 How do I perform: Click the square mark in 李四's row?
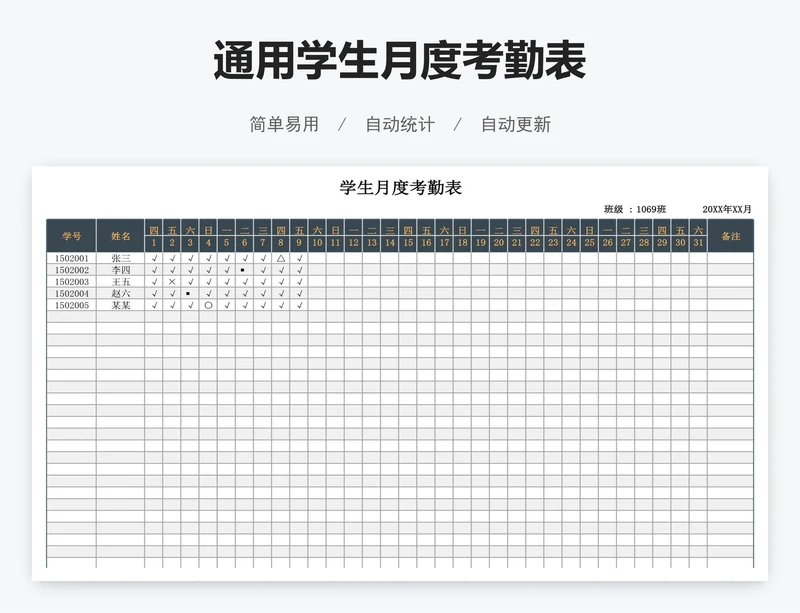click(242, 270)
